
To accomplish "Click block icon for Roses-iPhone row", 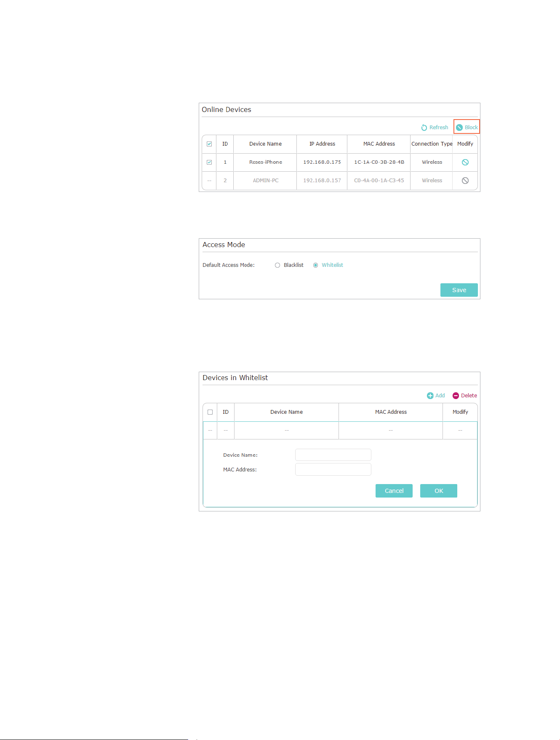I will [465, 162].
